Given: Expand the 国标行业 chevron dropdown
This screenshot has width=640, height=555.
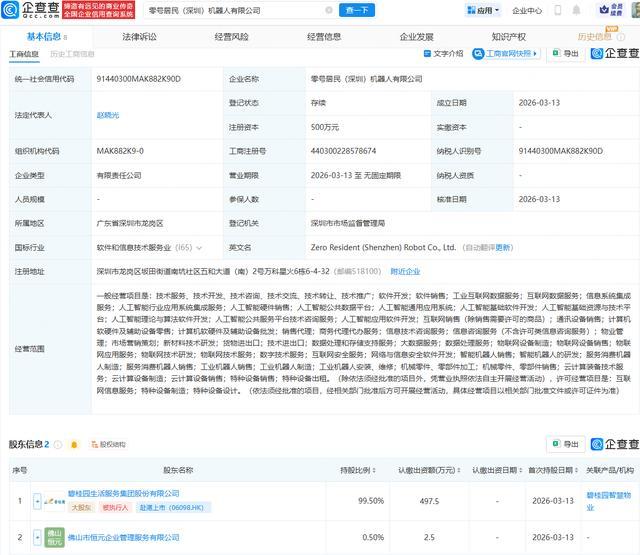Looking at the screenshot, I should pyautogui.click(x=199, y=248).
